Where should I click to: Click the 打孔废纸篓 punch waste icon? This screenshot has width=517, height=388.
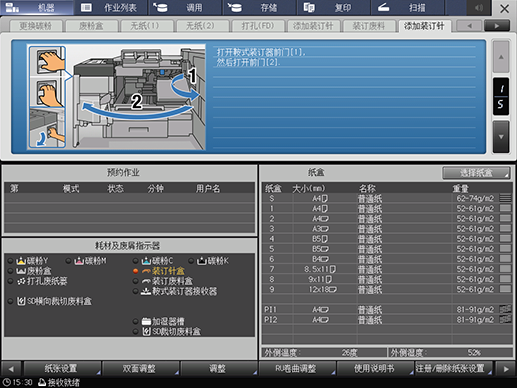[x=21, y=281]
